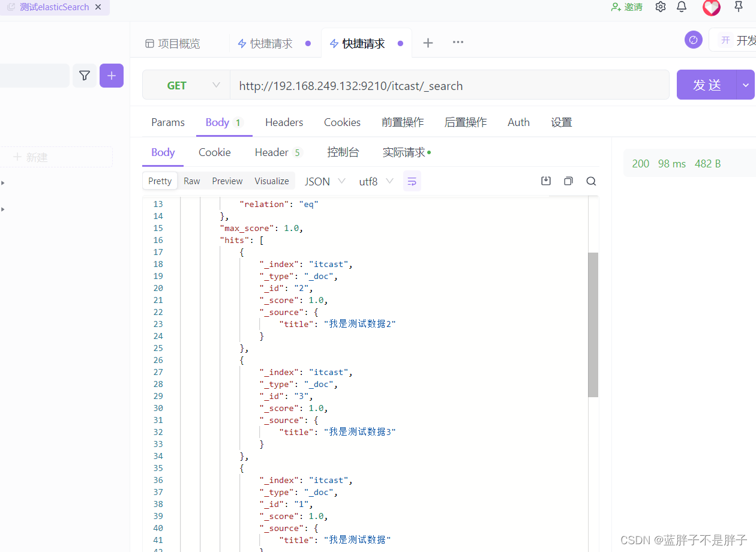Download the response body
This screenshot has width=756, height=552.
click(545, 181)
